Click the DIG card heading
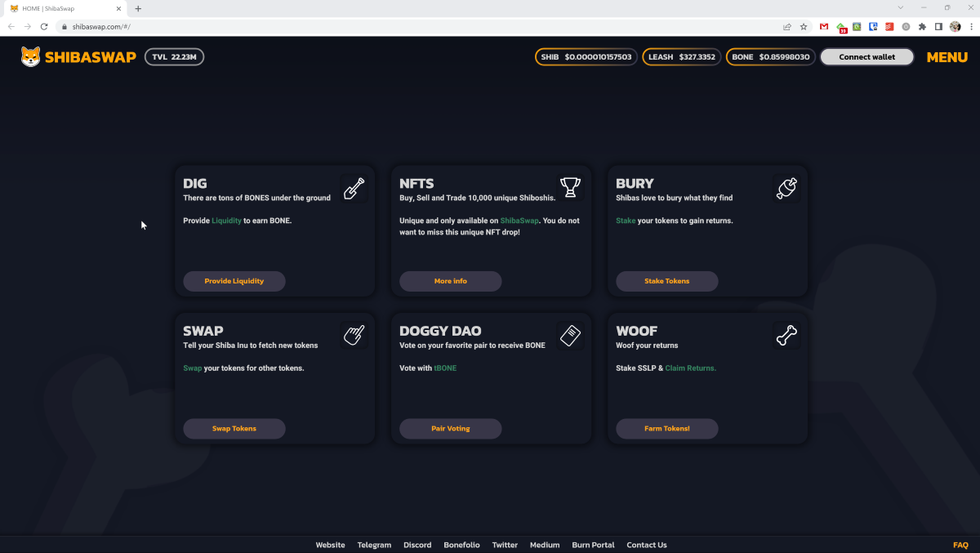This screenshot has width=980, height=553. tap(195, 184)
